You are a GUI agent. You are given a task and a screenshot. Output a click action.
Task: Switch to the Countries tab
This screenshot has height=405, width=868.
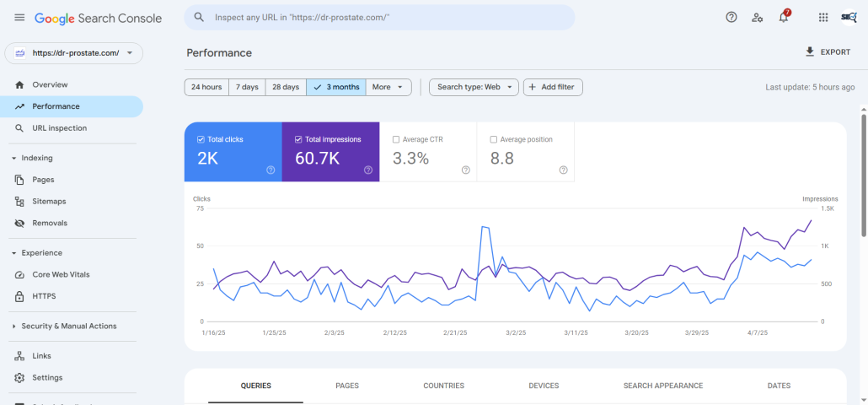444,386
